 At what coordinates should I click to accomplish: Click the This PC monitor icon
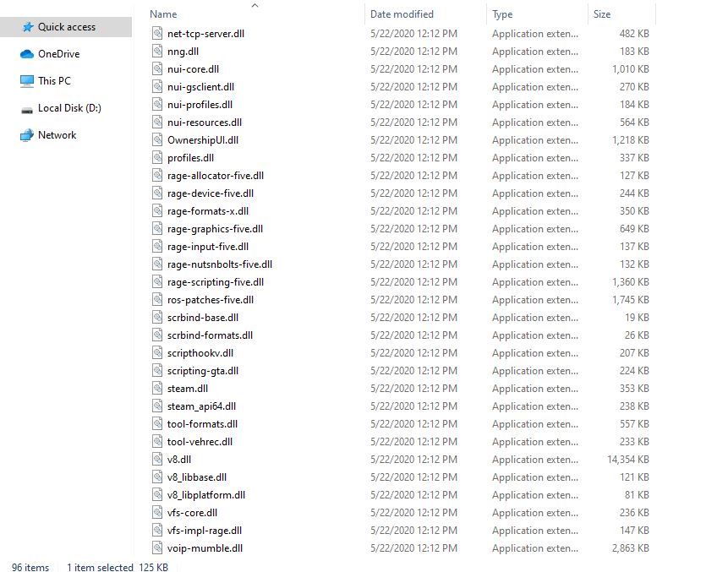tap(27, 81)
